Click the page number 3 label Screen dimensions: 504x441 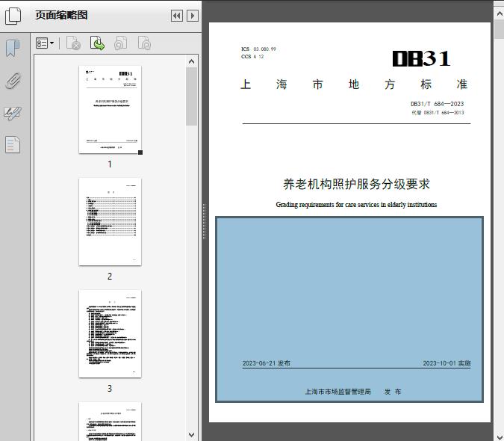coord(110,389)
